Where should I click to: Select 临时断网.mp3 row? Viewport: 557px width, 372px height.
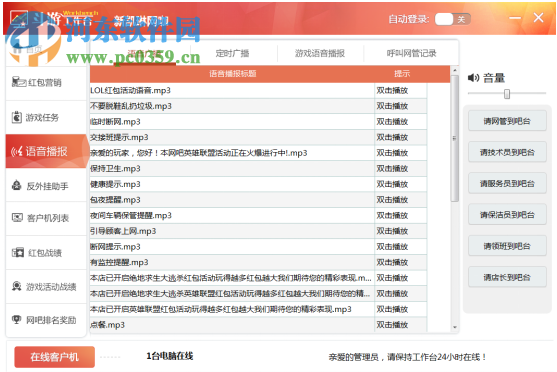pos(258,122)
